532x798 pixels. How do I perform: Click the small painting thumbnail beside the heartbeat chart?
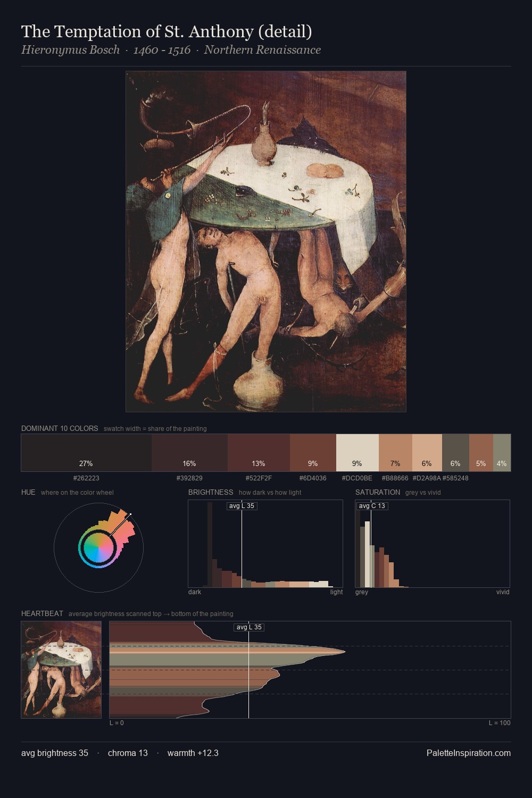pos(61,670)
